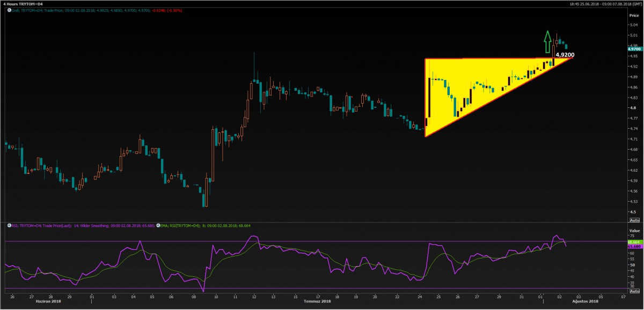
Task: Click the RSI Wilder Smoothing legend text
Action: coord(80,225)
